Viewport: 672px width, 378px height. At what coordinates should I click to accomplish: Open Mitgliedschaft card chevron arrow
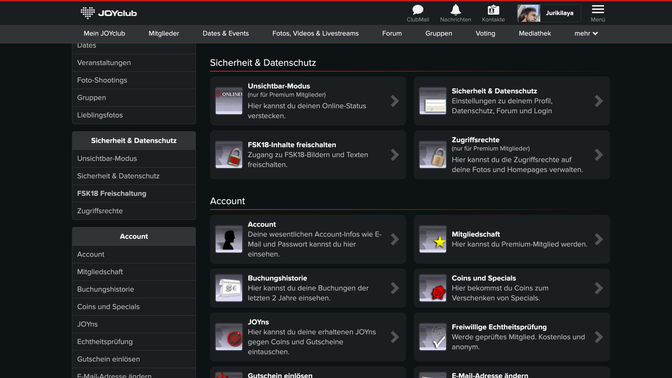pyautogui.click(x=599, y=239)
